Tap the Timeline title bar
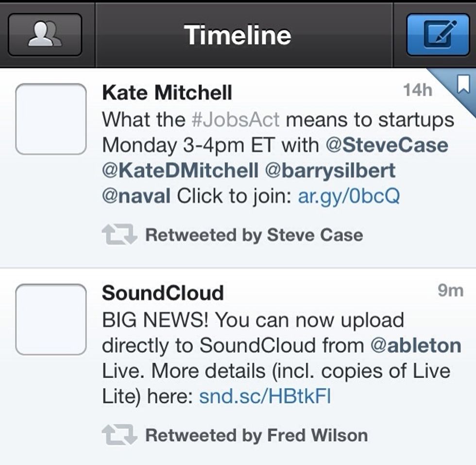This screenshot has width=476, height=465. tap(238, 35)
